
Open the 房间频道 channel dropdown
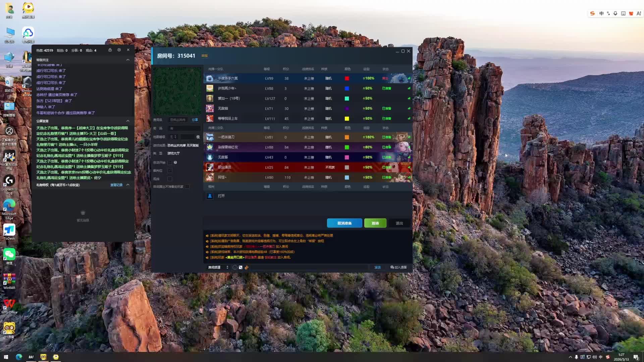[x=218, y=267]
